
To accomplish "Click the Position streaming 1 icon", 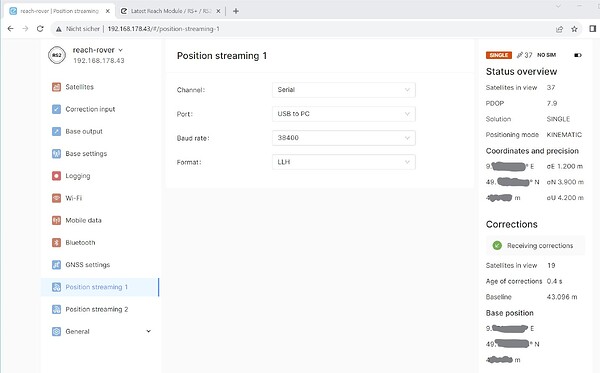I will coord(56,287).
